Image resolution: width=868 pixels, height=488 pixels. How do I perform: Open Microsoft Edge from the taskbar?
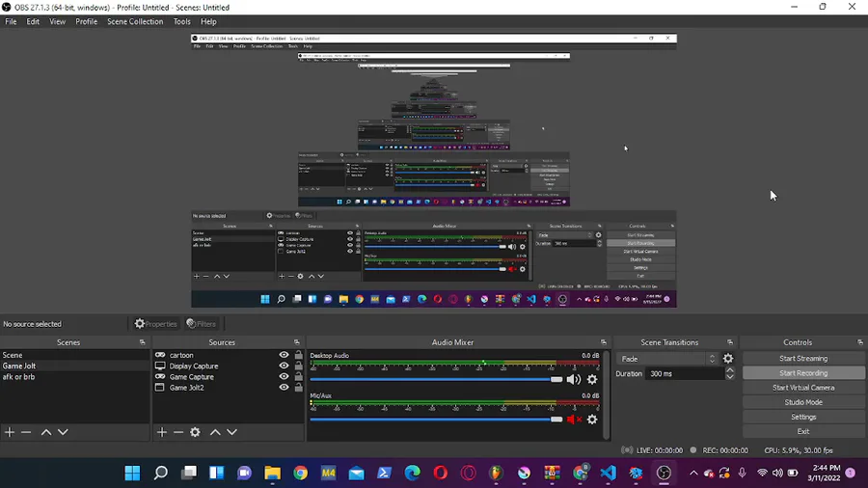413,474
